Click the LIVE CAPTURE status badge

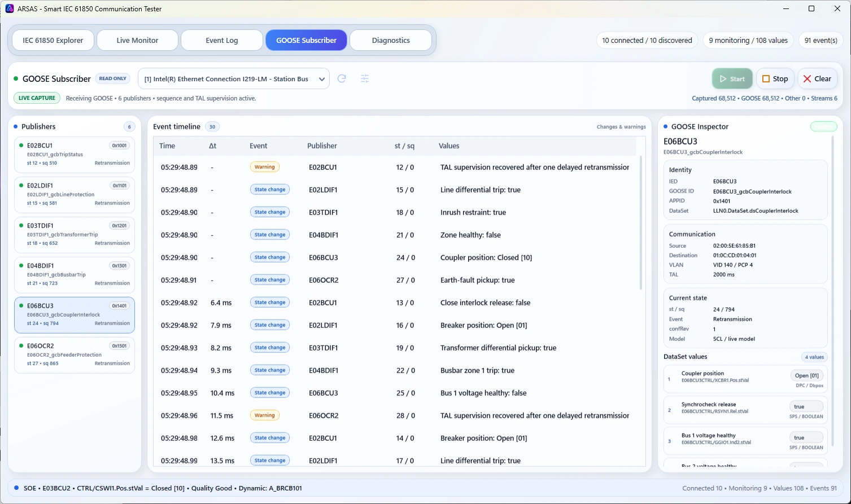[37, 98]
